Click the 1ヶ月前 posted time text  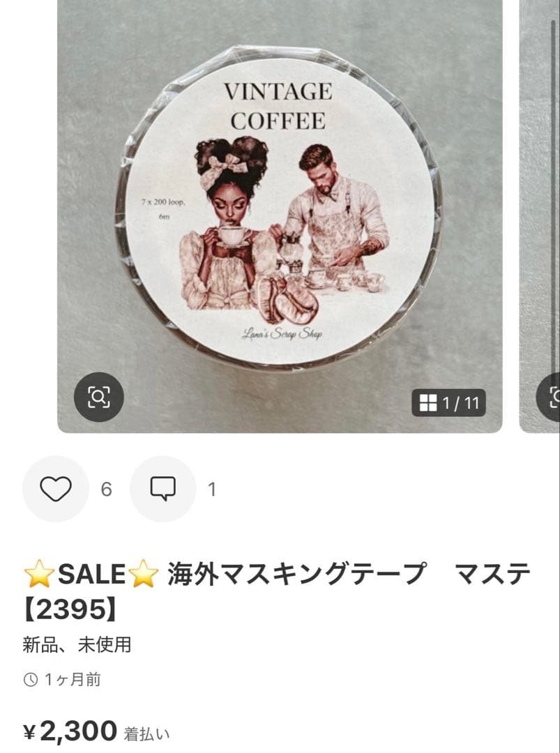pyautogui.click(x=73, y=680)
